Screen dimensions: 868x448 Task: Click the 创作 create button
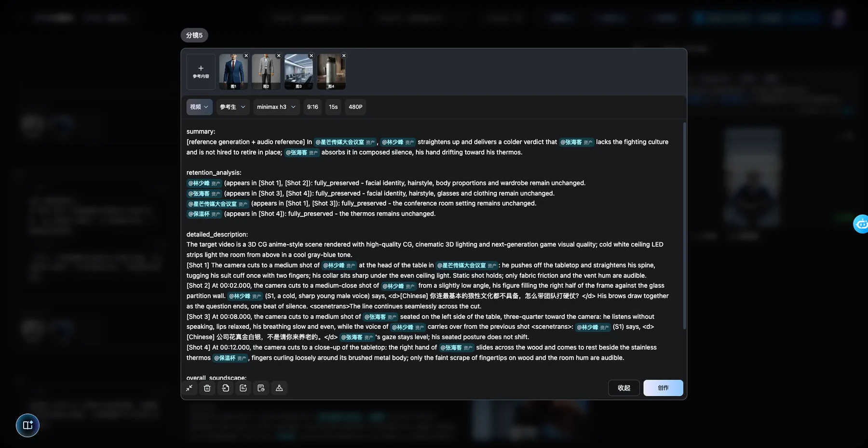coord(663,388)
